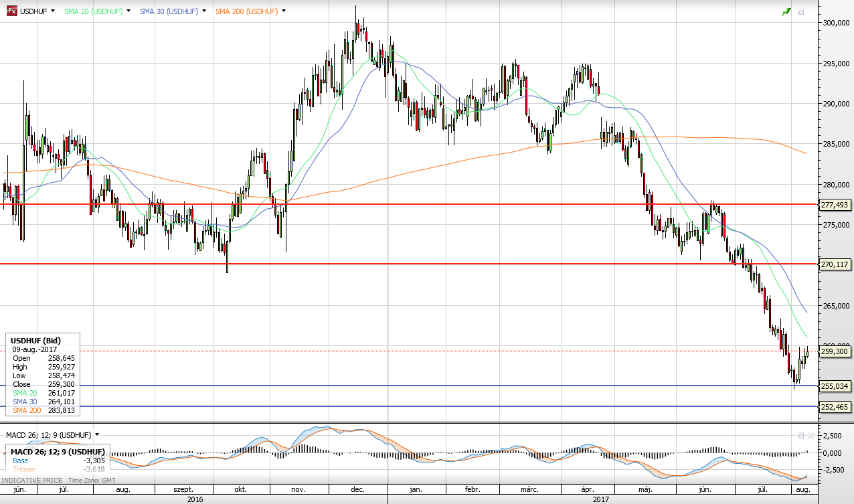The width and height of the screenshot is (854, 504).
Task: Click the márc. month on the time axis
Action: coord(529,490)
